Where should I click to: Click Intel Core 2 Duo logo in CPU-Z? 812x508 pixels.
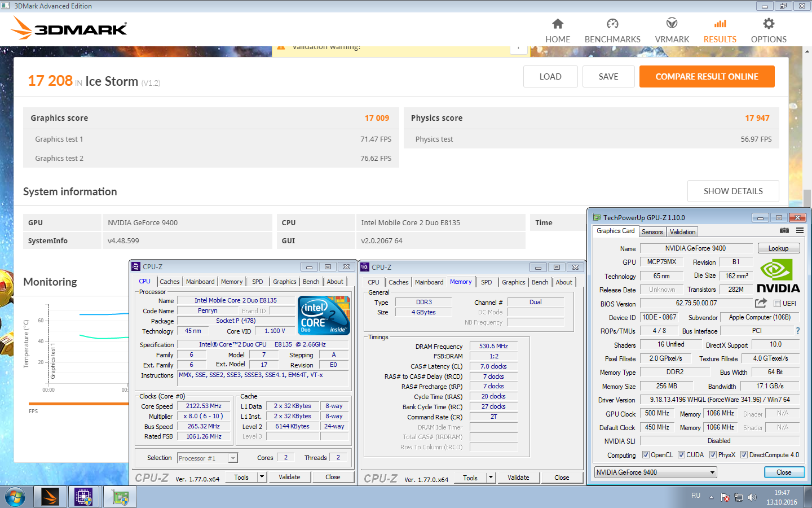[324, 316]
